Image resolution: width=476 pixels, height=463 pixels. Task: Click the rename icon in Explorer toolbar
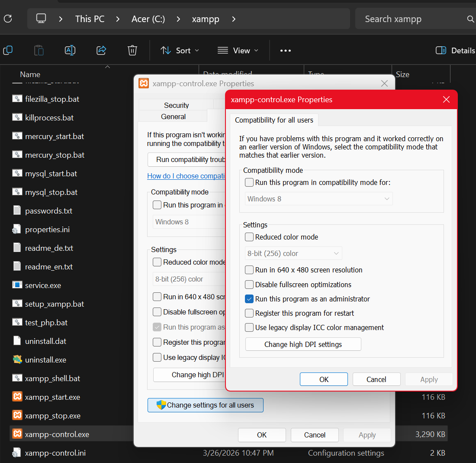[70, 50]
